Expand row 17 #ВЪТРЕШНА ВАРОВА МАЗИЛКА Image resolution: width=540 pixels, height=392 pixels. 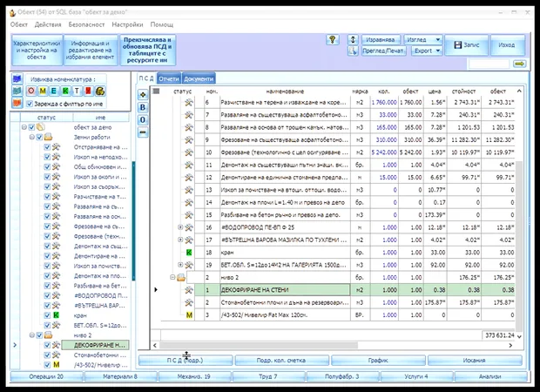(x=180, y=240)
